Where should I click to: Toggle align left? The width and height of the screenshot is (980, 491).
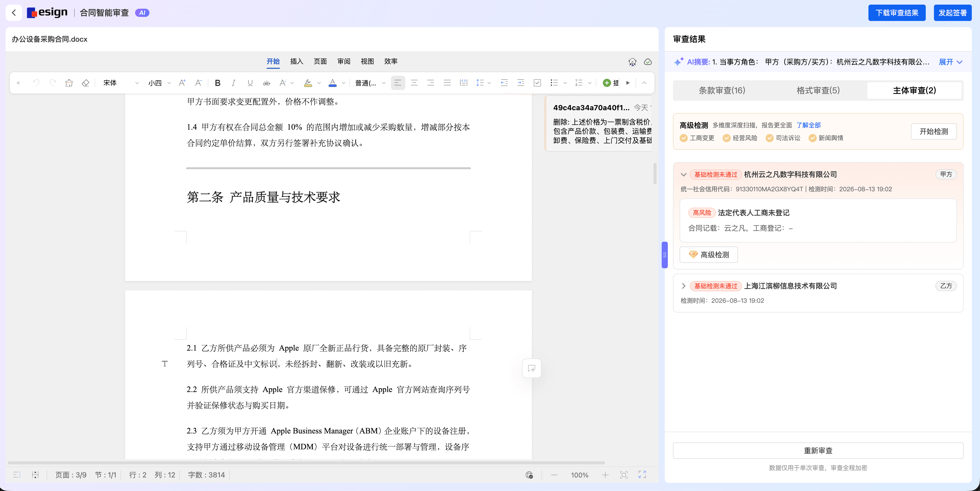[x=398, y=83]
